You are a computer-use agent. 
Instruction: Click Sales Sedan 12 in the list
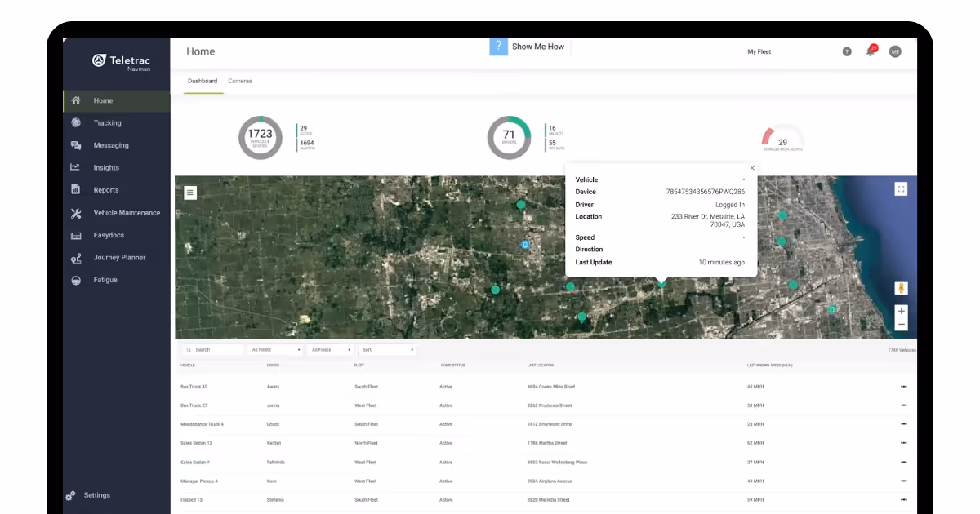(196, 443)
